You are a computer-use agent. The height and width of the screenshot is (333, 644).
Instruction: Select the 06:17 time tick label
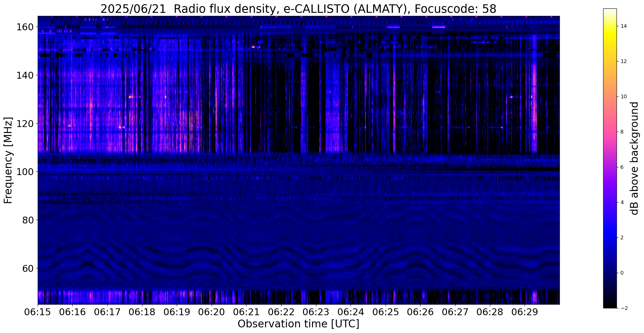107,312
